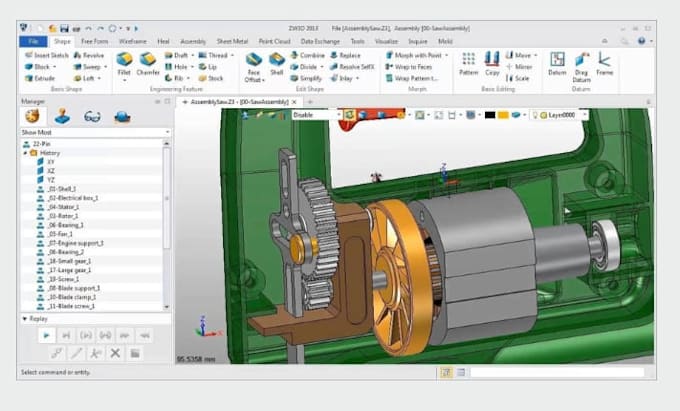Viewport: 680px width, 411px height.
Task: Open the Loft dropdown arrow
Action: pyautogui.click(x=99, y=78)
